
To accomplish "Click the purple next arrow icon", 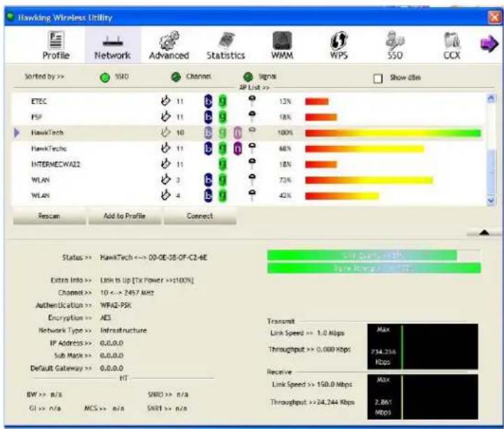I will pos(489,44).
